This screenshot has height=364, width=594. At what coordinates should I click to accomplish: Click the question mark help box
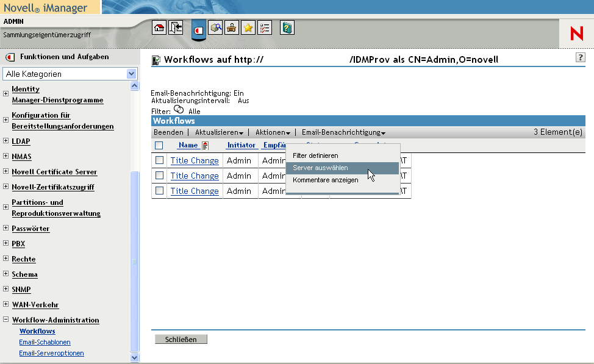pyautogui.click(x=581, y=57)
